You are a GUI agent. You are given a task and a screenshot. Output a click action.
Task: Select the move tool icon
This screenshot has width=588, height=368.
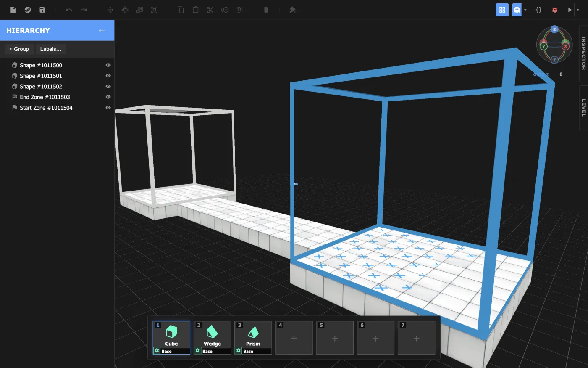[110, 10]
